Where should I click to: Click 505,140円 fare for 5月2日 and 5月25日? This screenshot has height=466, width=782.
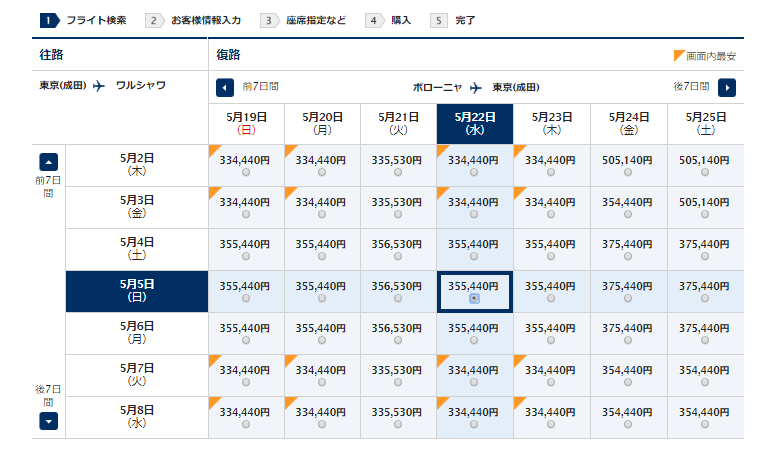704,160
